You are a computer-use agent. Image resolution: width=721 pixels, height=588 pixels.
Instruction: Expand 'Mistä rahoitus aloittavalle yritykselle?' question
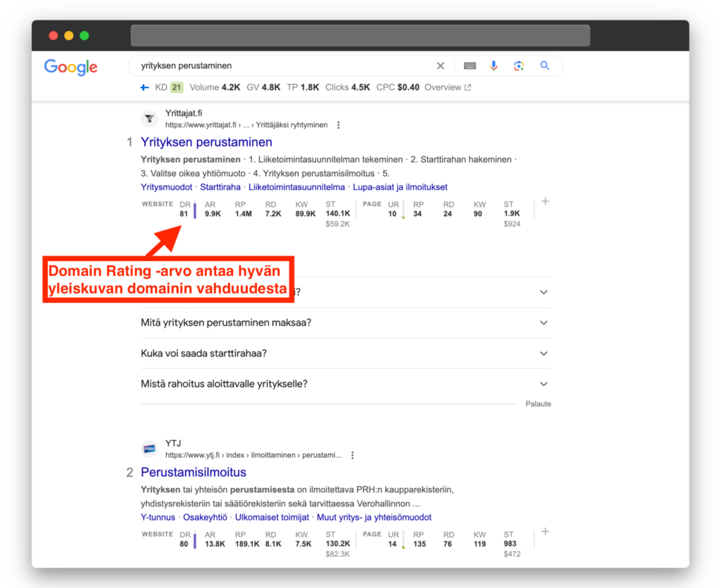[346, 384]
